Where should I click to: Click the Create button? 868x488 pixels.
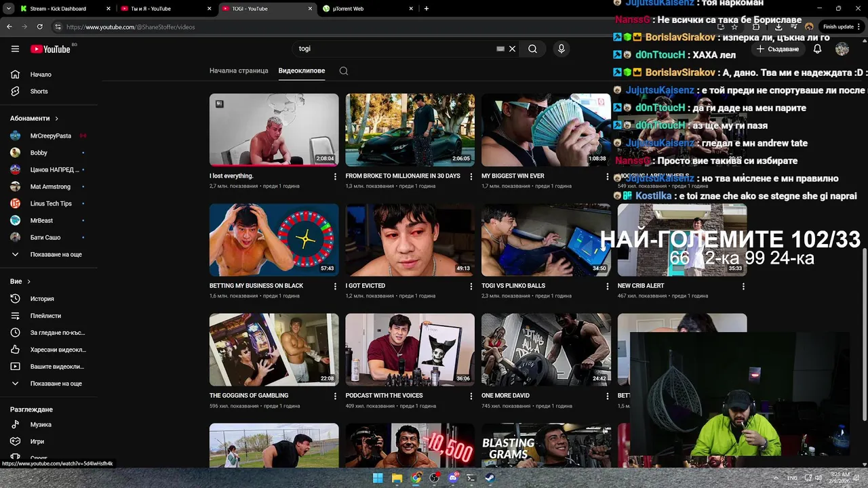click(778, 49)
